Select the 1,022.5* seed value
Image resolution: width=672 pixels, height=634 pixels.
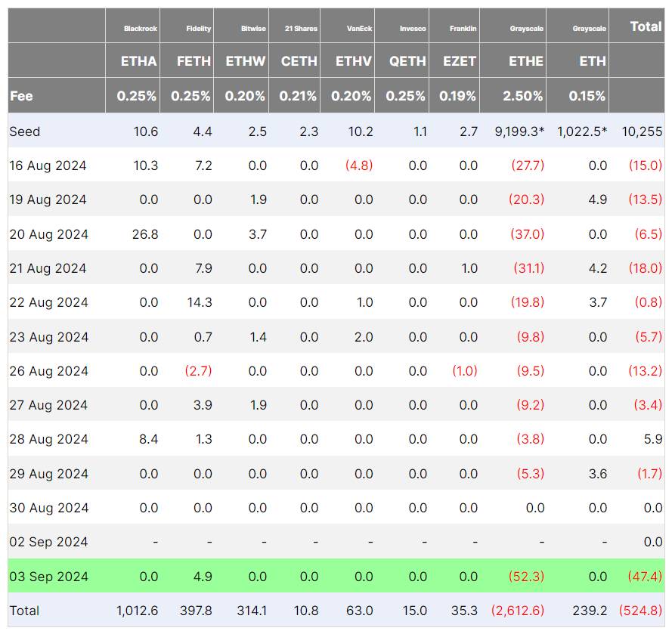click(x=582, y=131)
